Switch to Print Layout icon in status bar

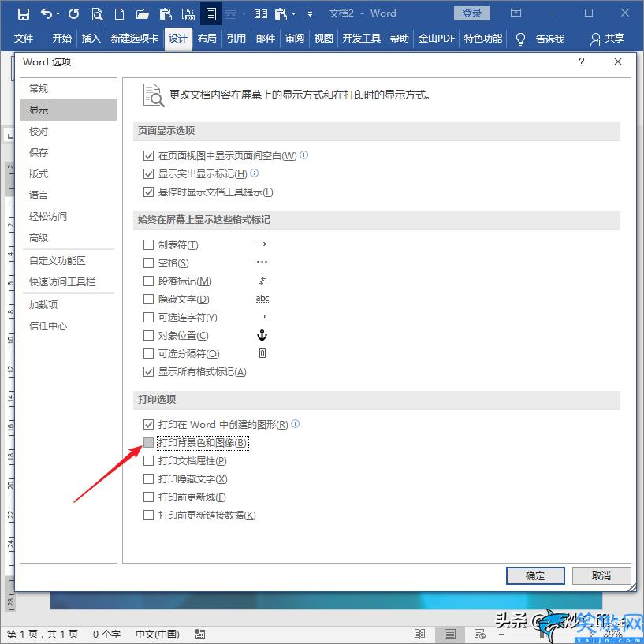(x=450, y=634)
